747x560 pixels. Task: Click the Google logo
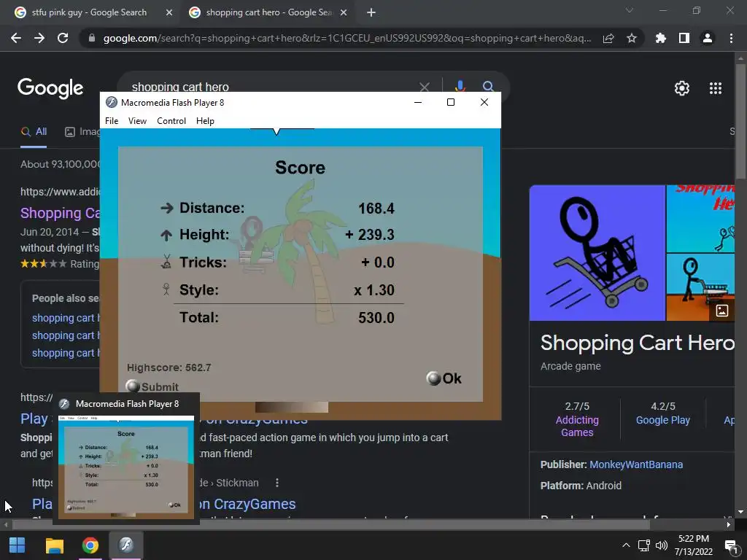(x=50, y=88)
